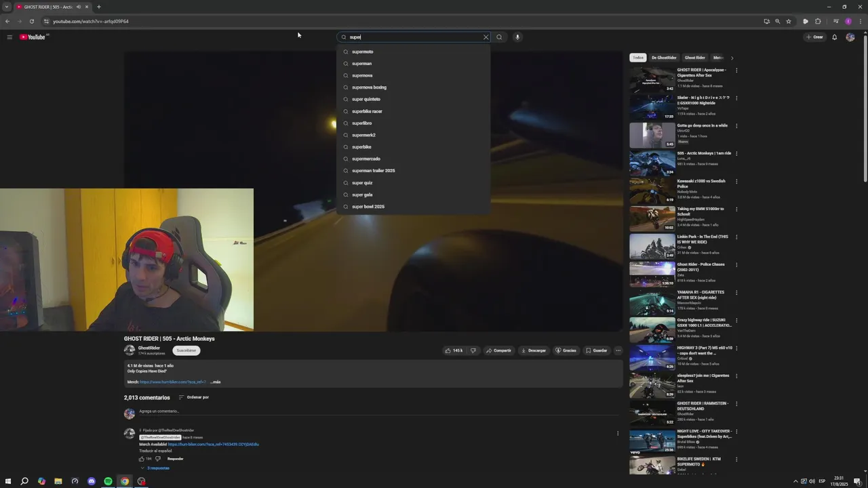Subscribe to the GhostRider channel

click(x=186, y=350)
